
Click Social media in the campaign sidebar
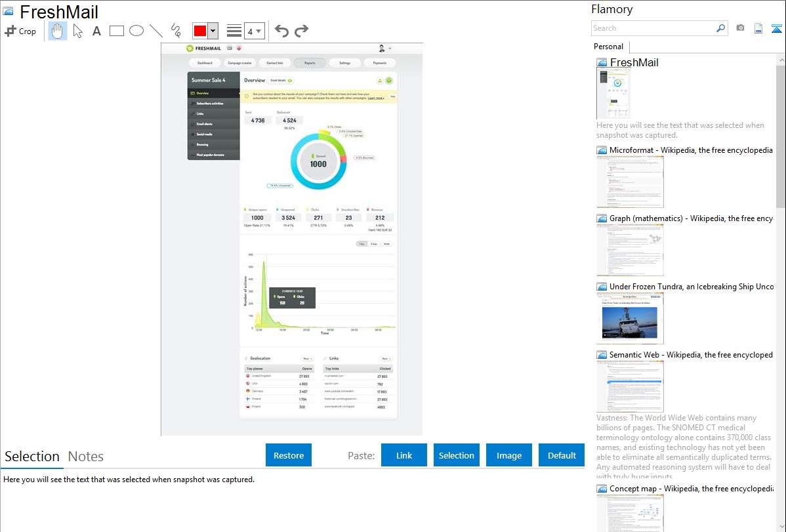pyautogui.click(x=213, y=134)
